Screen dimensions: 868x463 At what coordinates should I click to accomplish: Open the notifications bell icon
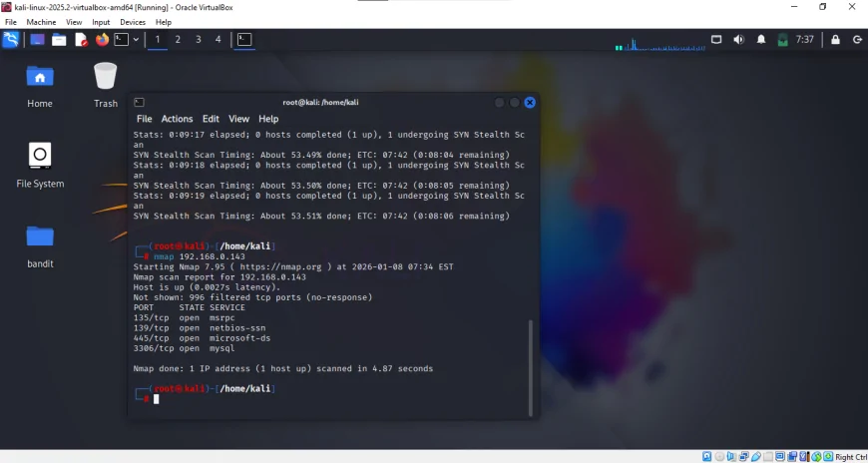point(761,40)
